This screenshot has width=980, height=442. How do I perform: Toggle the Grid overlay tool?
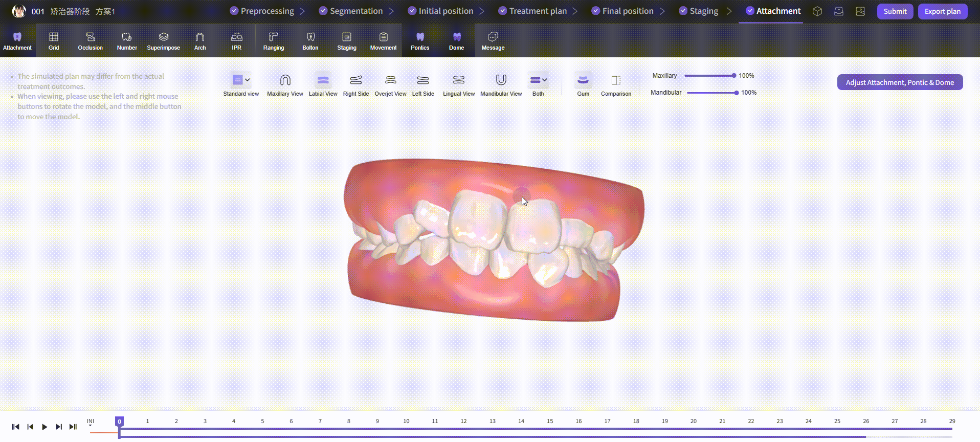pos(54,40)
